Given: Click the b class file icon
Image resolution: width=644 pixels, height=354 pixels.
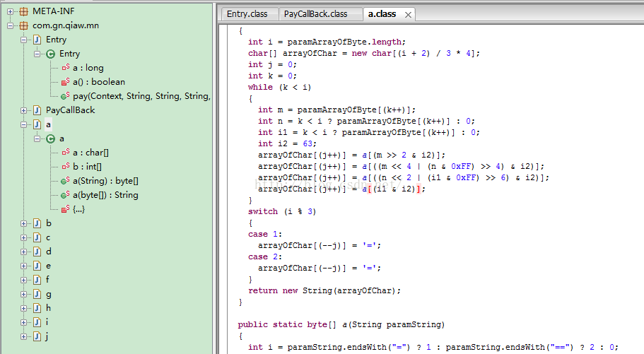Looking at the screenshot, I should tap(37, 223).
